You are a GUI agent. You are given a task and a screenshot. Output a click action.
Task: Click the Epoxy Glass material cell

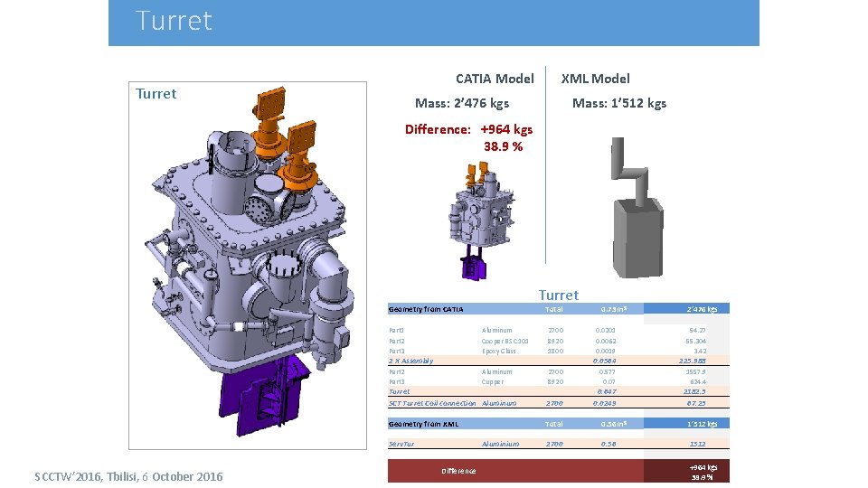pos(499,352)
